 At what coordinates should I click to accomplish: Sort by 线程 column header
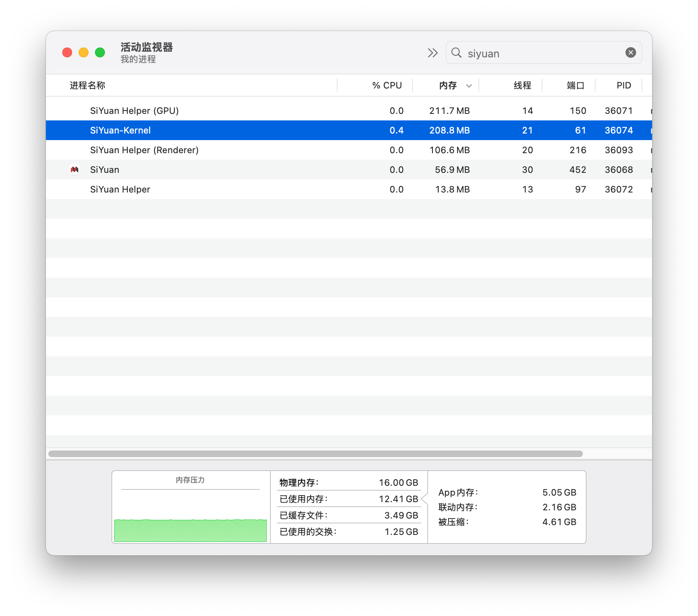522,85
